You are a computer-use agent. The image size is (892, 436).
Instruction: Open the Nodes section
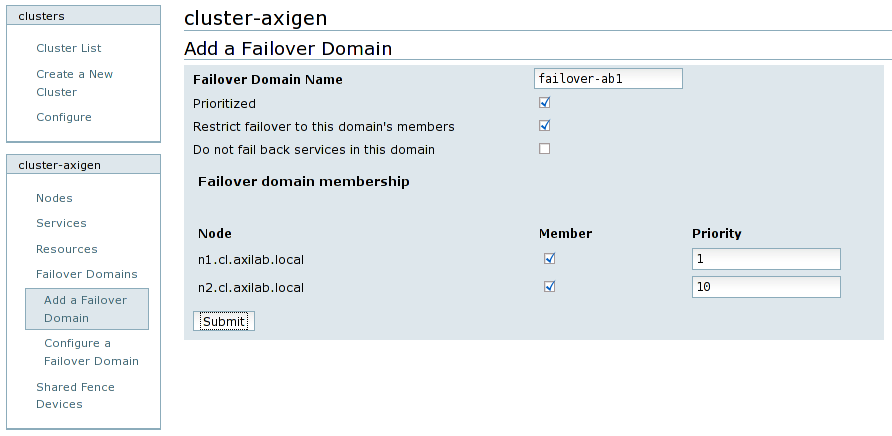(x=54, y=198)
